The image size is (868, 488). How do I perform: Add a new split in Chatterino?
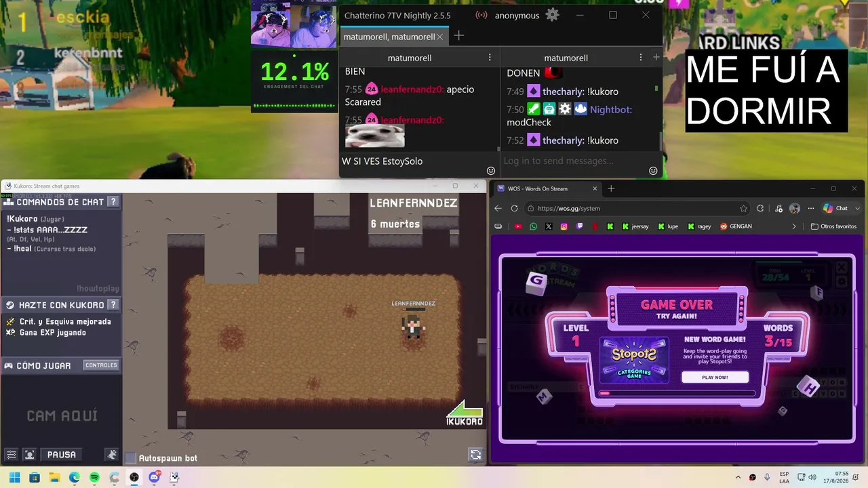[656, 58]
